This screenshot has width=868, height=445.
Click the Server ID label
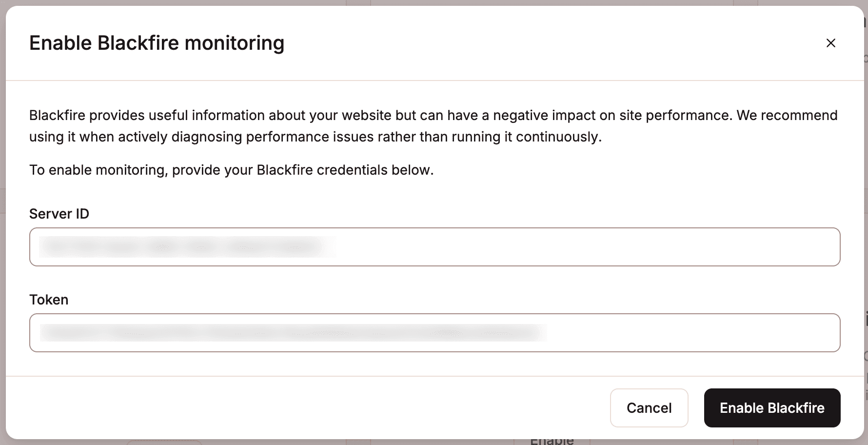59,214
